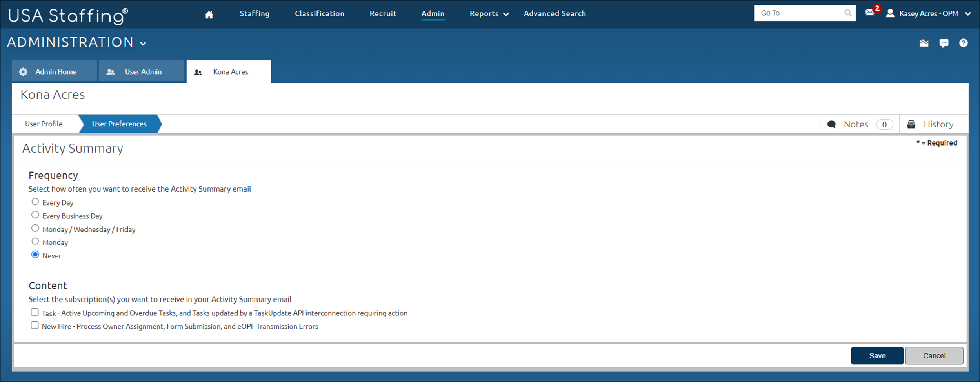Open the USA Staffing home icon
980x382 pixels.
coord(209,14)
